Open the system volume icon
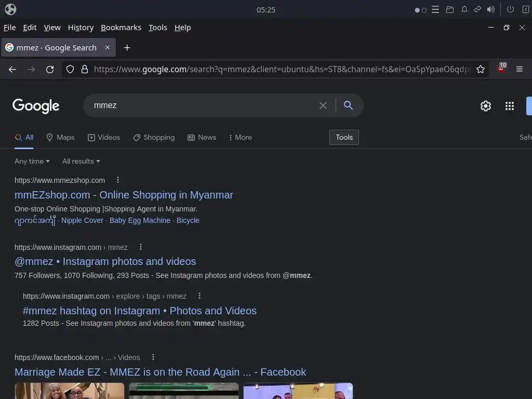Screen dimensions: 532x399 [x=490, y=9]
